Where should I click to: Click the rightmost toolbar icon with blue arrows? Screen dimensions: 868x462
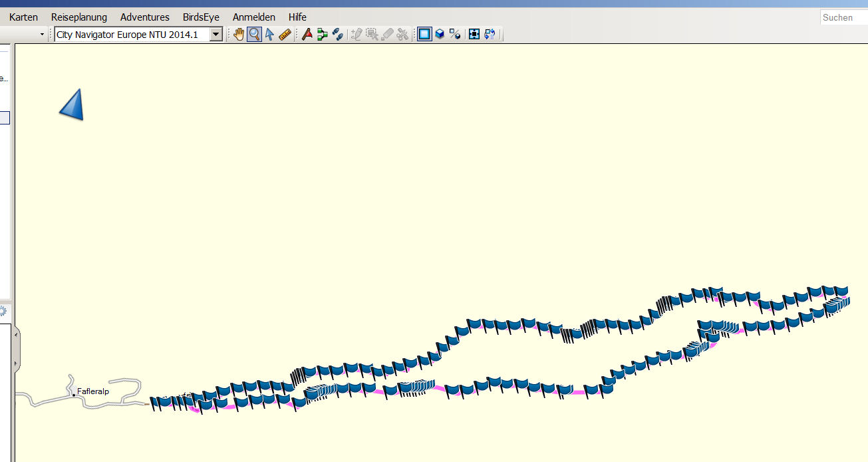[x=490, y=35]
